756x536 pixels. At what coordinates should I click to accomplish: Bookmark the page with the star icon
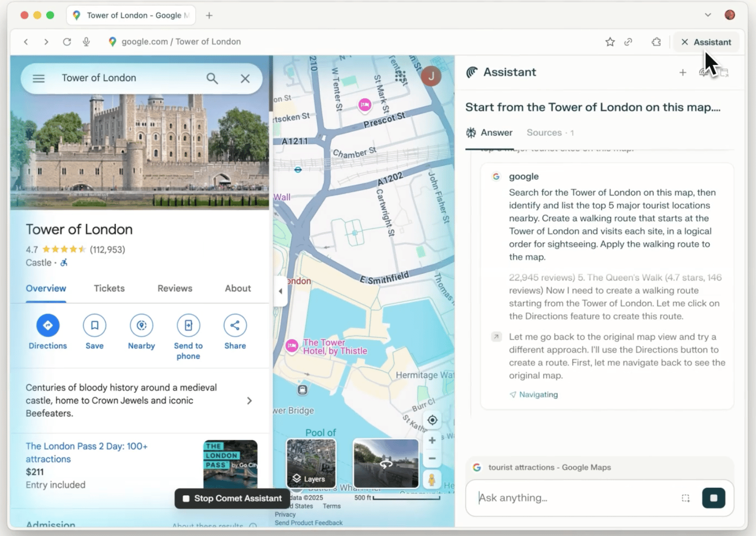click(610, 42)
